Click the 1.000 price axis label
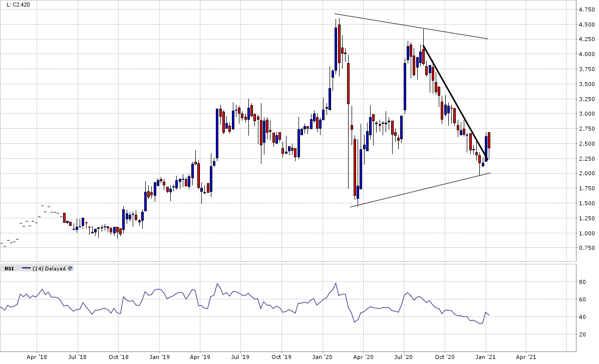The image size is (599, 364). pos(587,233)
